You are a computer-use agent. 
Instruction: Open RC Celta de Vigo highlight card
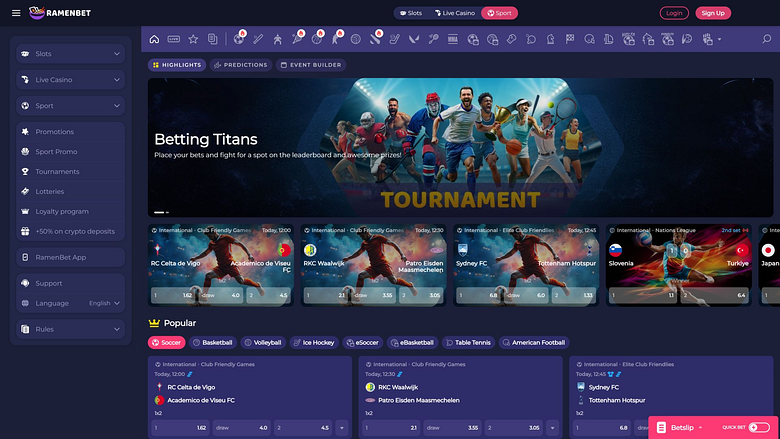(221, 265)
